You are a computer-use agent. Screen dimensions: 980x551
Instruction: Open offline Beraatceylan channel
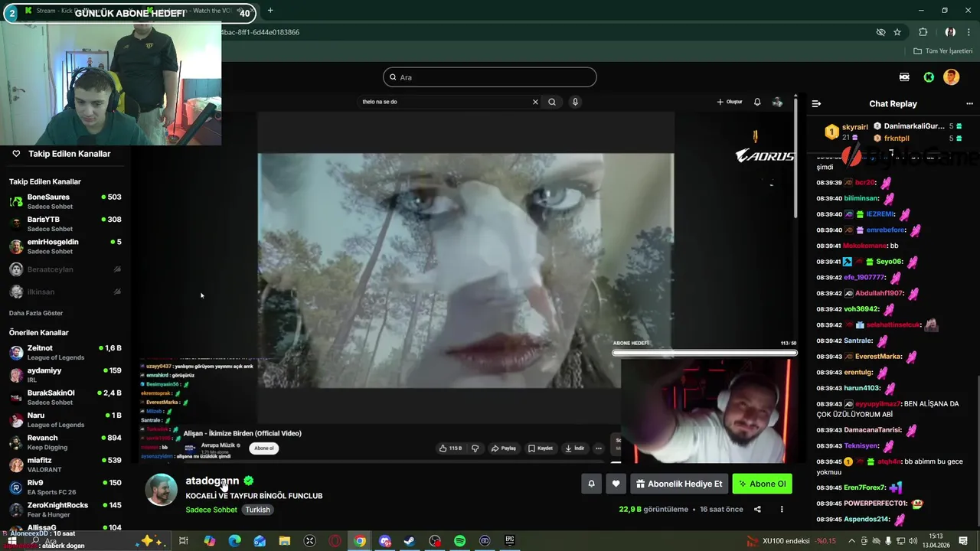(65, 269)
